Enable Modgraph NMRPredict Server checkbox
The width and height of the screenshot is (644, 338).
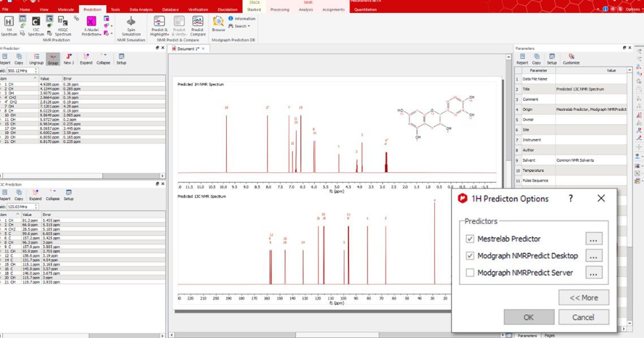click(x=470, y=273)
